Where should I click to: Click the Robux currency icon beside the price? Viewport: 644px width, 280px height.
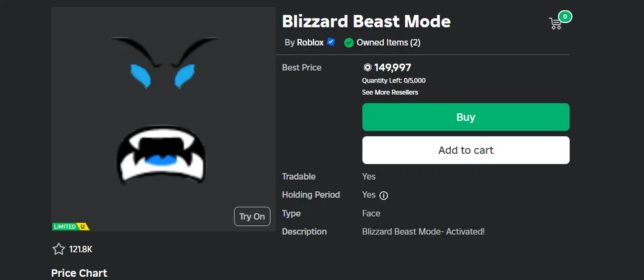coord(367,68)
